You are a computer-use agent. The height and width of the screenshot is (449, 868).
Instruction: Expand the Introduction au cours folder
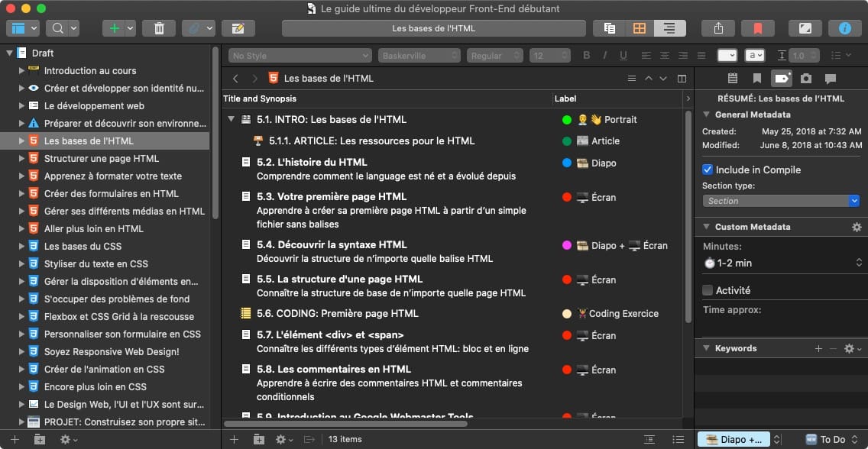pos(21,71)
